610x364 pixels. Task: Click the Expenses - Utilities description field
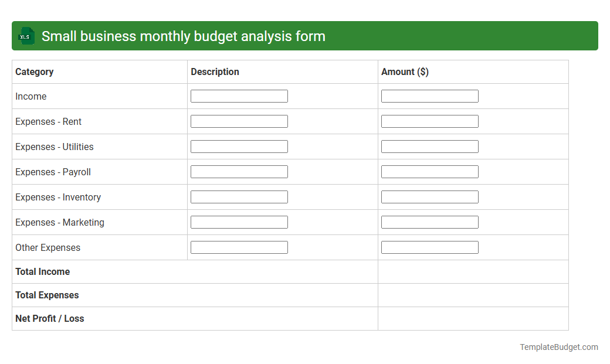(x=239, y=147)
